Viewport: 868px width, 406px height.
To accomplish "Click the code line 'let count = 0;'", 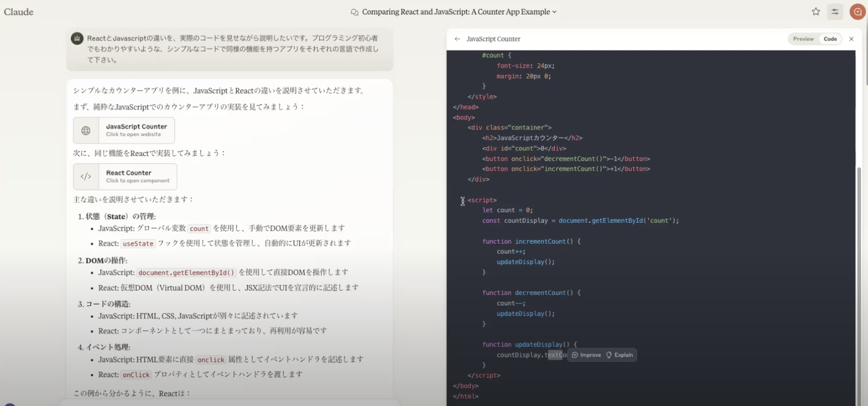I will pyautogui.click(x=508, y=210).
